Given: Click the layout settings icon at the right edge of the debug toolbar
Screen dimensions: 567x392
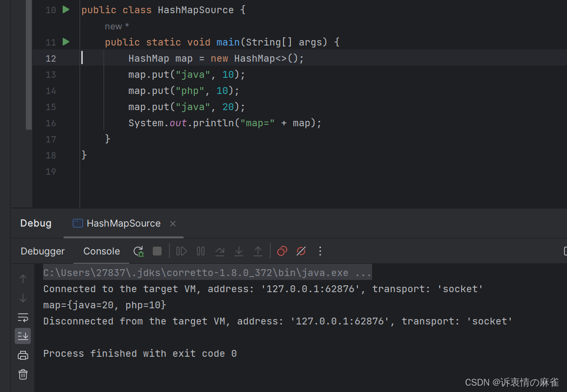Looking at the screenshot, I should click(x=565, y=251).
